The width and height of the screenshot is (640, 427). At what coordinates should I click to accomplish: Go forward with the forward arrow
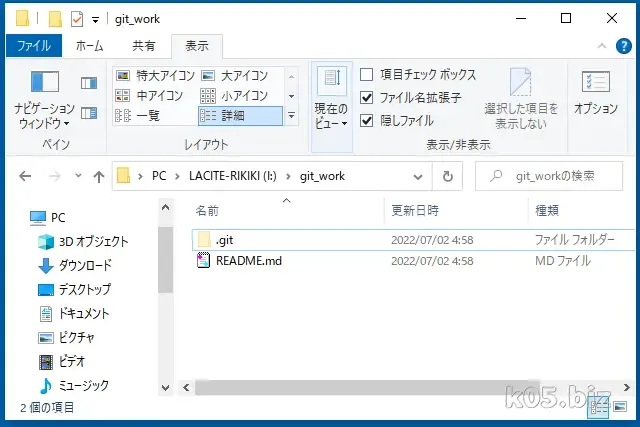54,176
